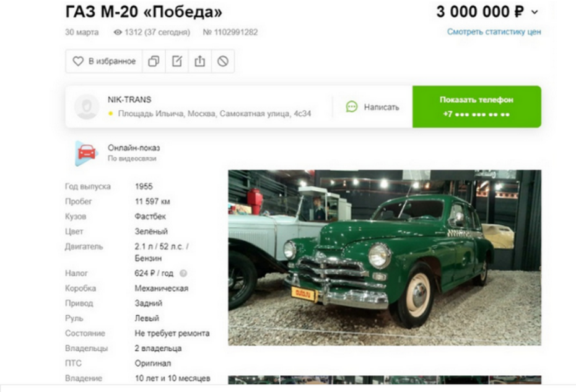This screenshot has height=392, width=576.
Task: Expand the price dropdown arrow next to 3 000 000 ₽
Action: pos(535,12)
